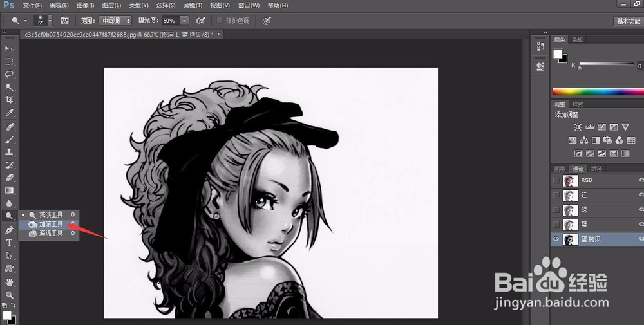Select the Healing Brush tool
The height and width of the screenshot is (325, 644).
point(9,126)
